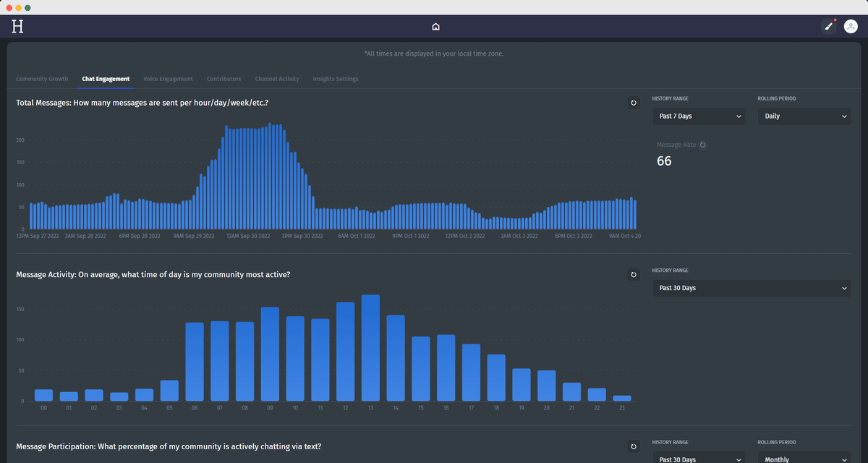This screenshot has width=868, height=463.
Task: Expand the Monthly rolling period dropdown
Action: click(x=804, y=459)
